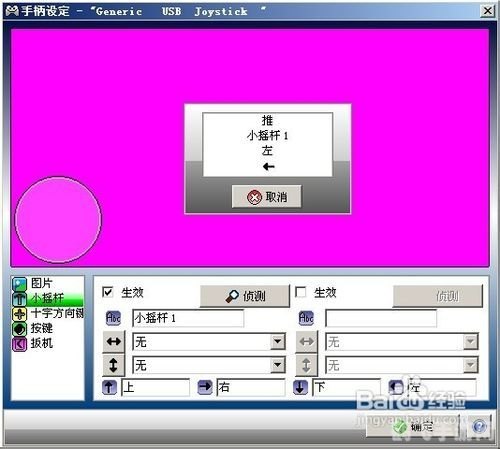Image resolution: width=500 pixels, height=449 pixels.
Task: Click the up arrow direction icon
Action: click(109, 387)
